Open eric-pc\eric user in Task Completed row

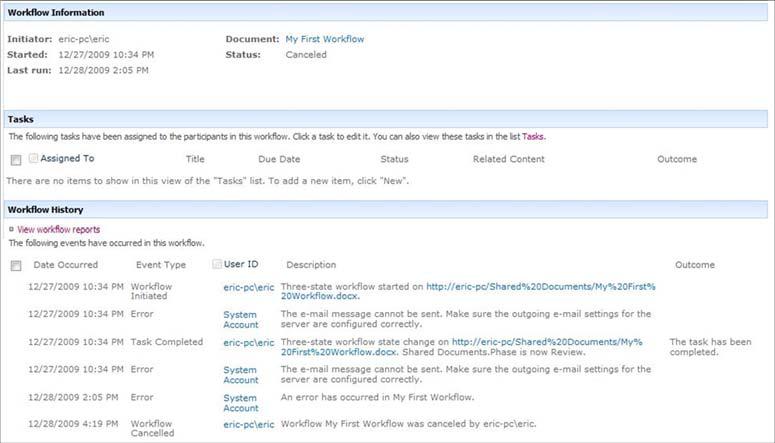coord(248,343)
